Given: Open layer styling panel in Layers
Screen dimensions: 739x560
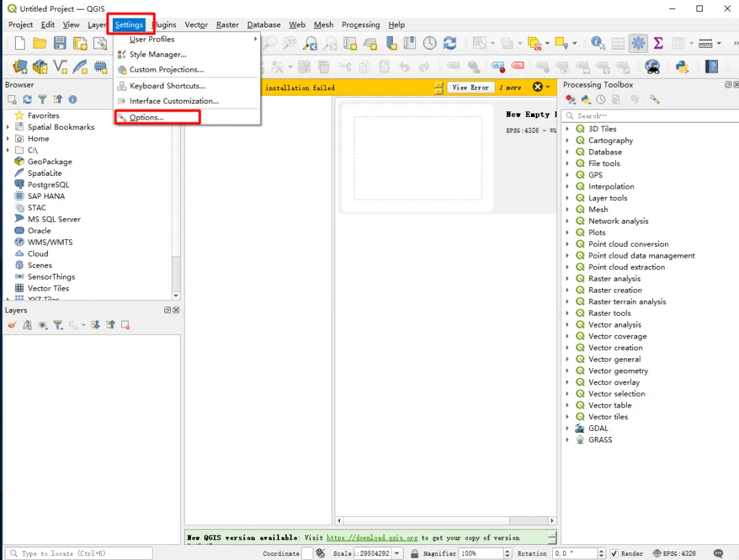Looking at the screenshot, I should click(12, 325).
